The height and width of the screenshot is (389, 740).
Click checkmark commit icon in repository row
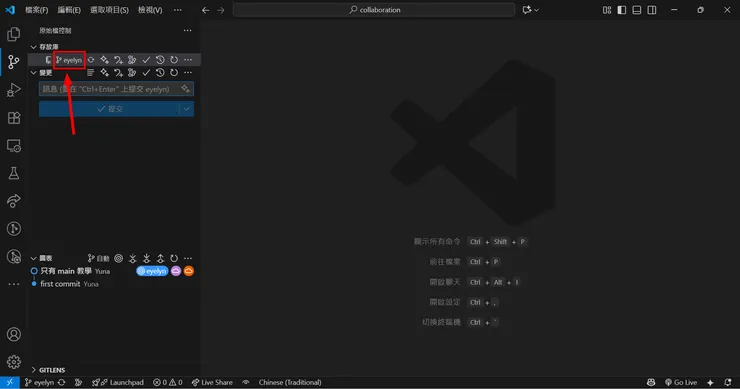point(146,60)
